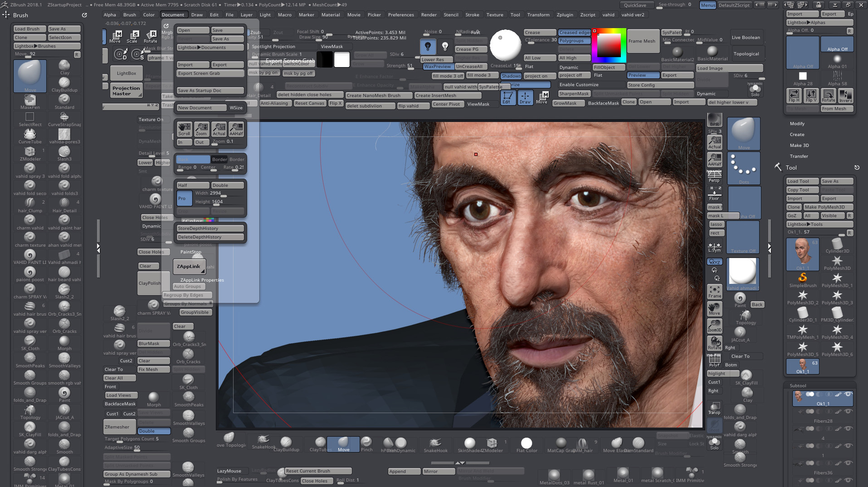Click the main color picker square
This screenshot has height=487, width=868.
(609, 45)
